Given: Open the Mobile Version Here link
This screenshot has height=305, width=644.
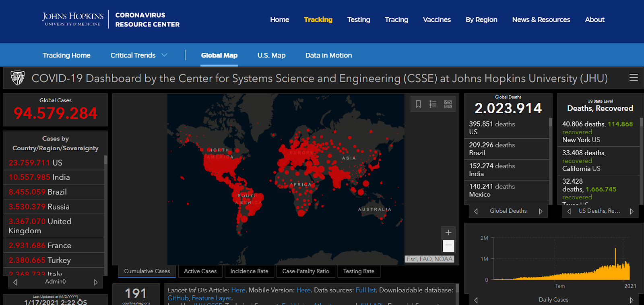Looking at the screenshot, I should point(303,290).
